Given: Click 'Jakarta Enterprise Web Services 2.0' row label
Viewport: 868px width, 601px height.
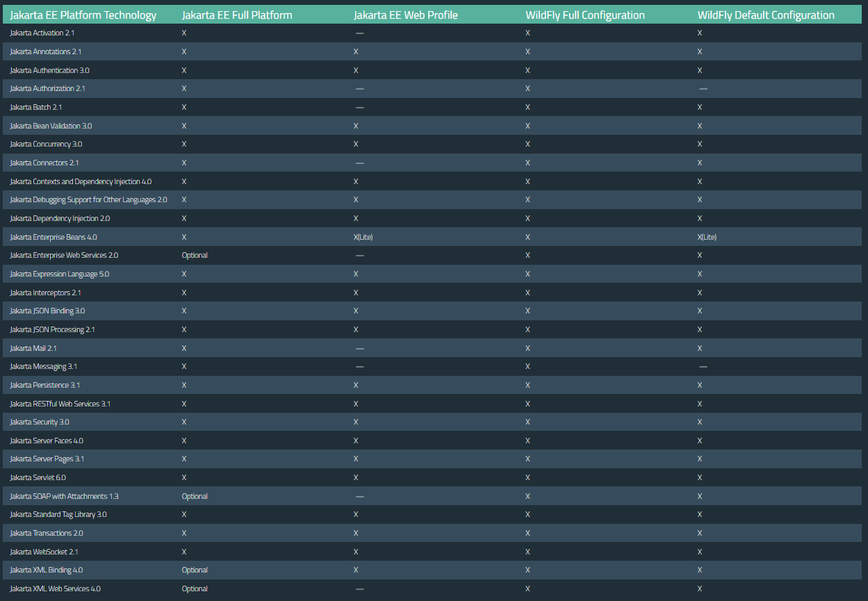Looking at the screenshot, I should pyautogui.click(x=64, y=256).
